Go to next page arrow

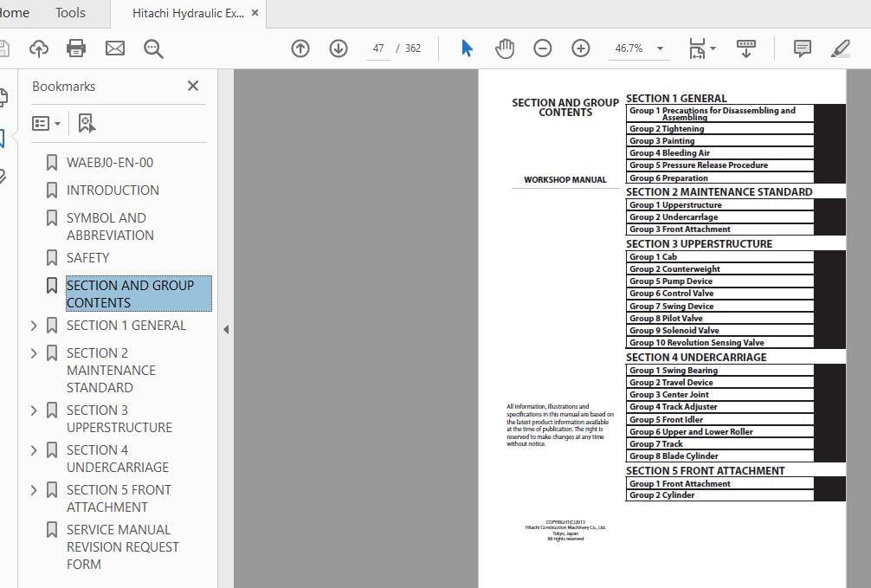pos(339,48)
